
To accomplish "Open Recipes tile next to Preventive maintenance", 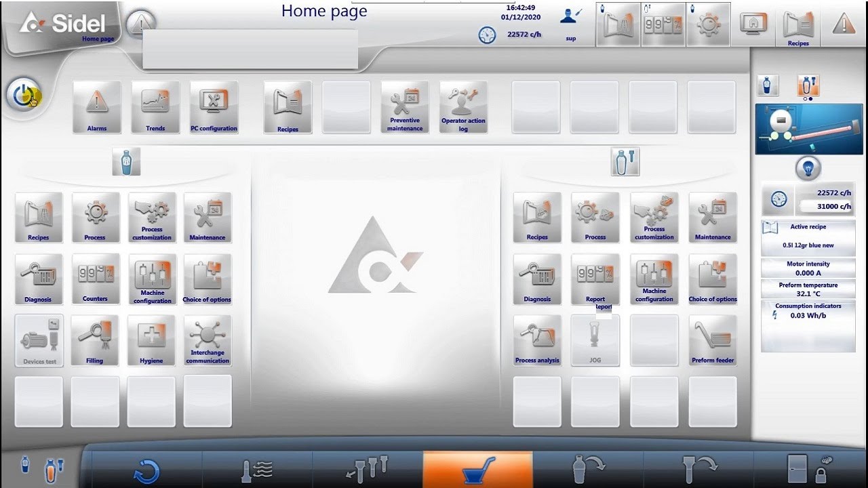I will pyautogui.click(x=288, y=107).
